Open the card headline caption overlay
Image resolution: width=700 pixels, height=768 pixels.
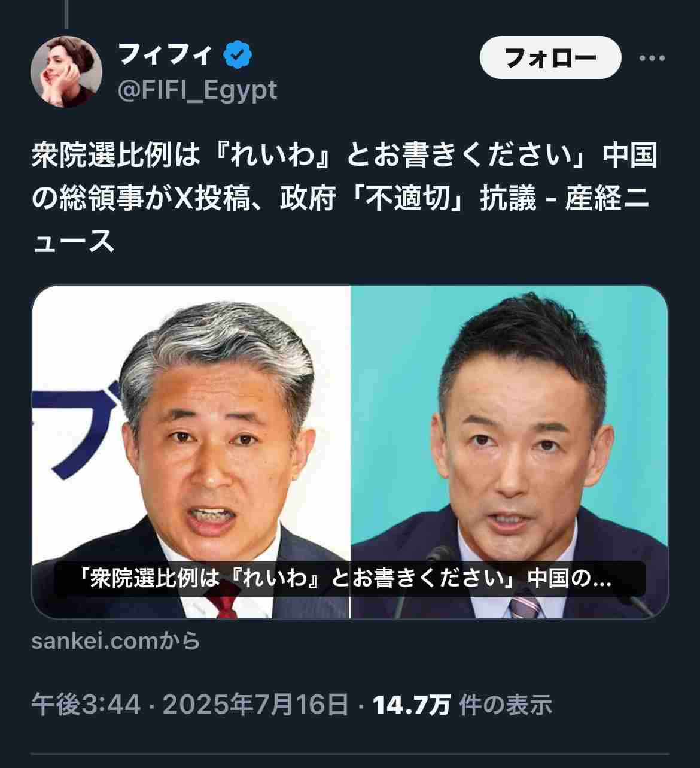click(x=349, y=579)
